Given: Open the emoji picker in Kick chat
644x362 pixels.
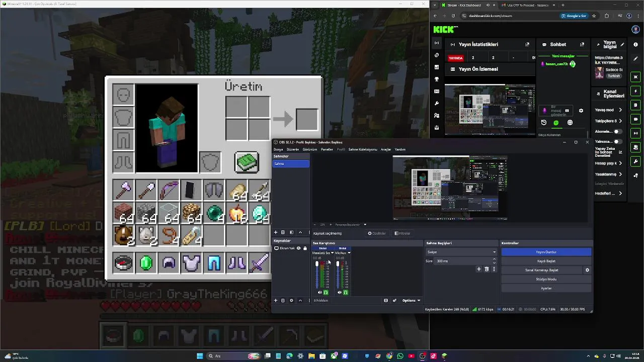Looking at the screenshot, I should coord(556,122).
